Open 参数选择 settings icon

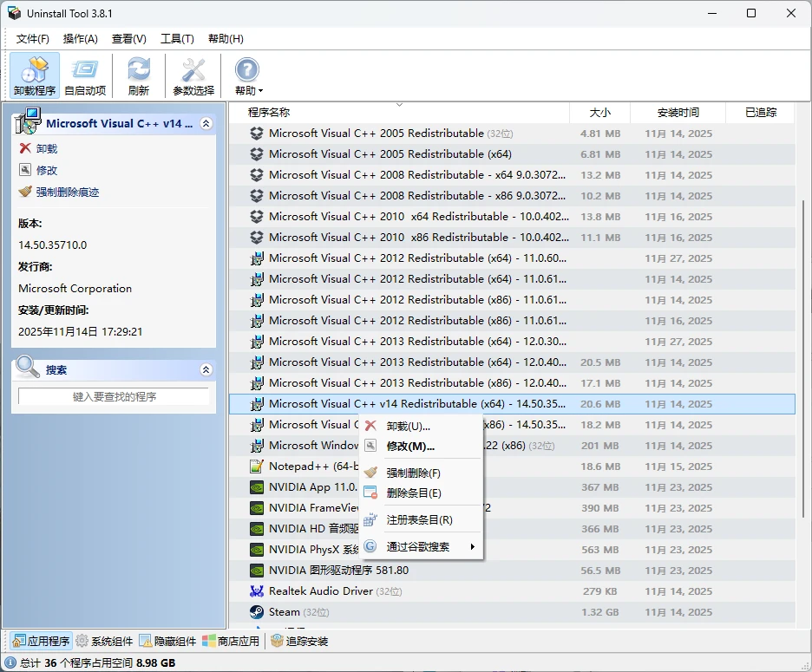[x=193, y=75]
